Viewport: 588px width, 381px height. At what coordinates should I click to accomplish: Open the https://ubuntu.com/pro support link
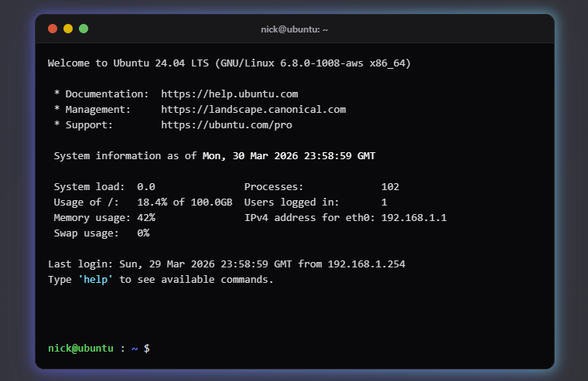tap(227, 125)
